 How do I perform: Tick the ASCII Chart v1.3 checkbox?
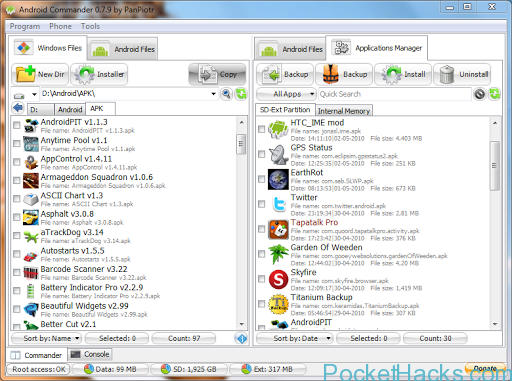coord(16,199)
